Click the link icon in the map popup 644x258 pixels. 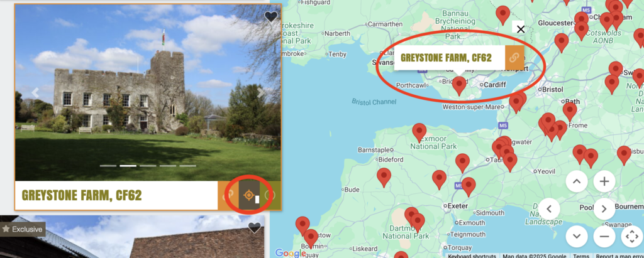[514, 58]
